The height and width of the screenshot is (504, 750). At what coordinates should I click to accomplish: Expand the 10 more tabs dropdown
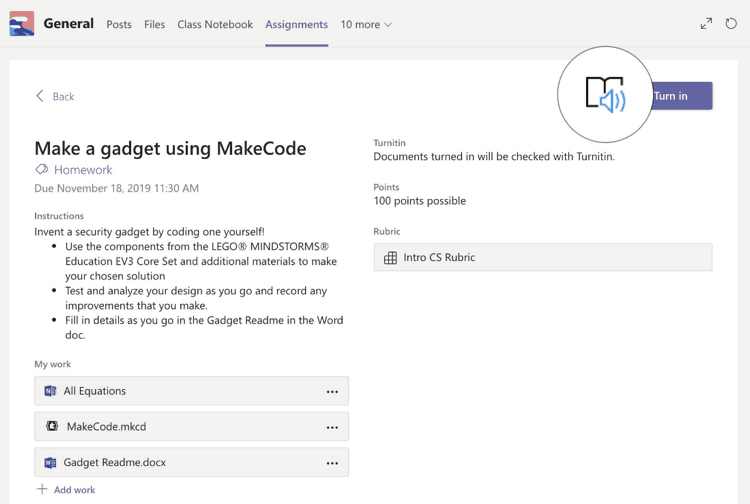tap(366, 24)
